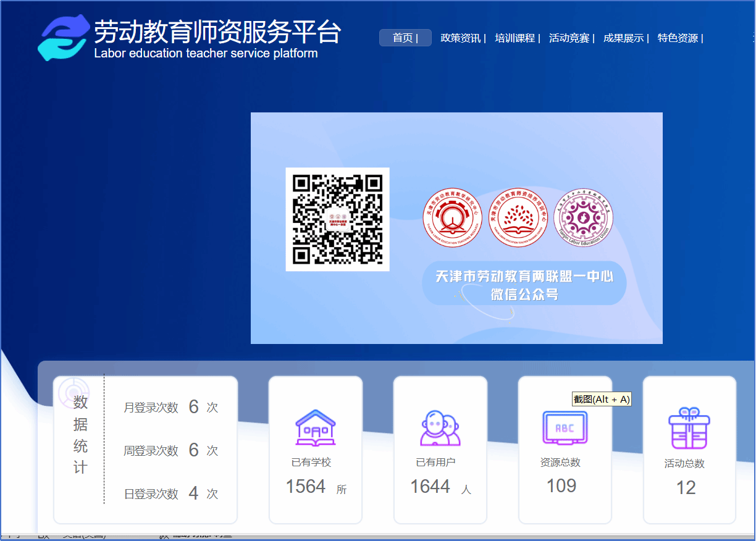Click the gift box activity icon
The width and height of the screenshot is (756, 541).
(x=689, y=428)
